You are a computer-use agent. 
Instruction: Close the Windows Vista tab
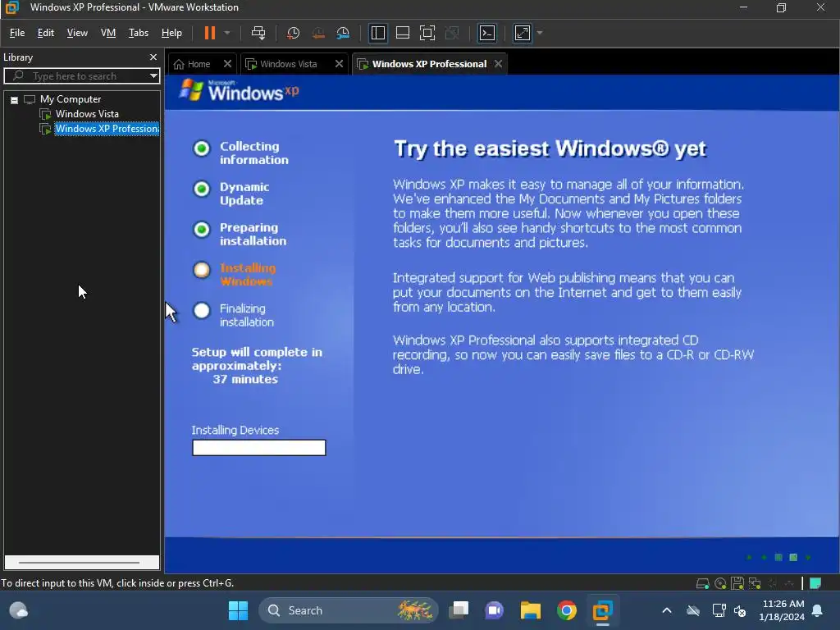339,64
